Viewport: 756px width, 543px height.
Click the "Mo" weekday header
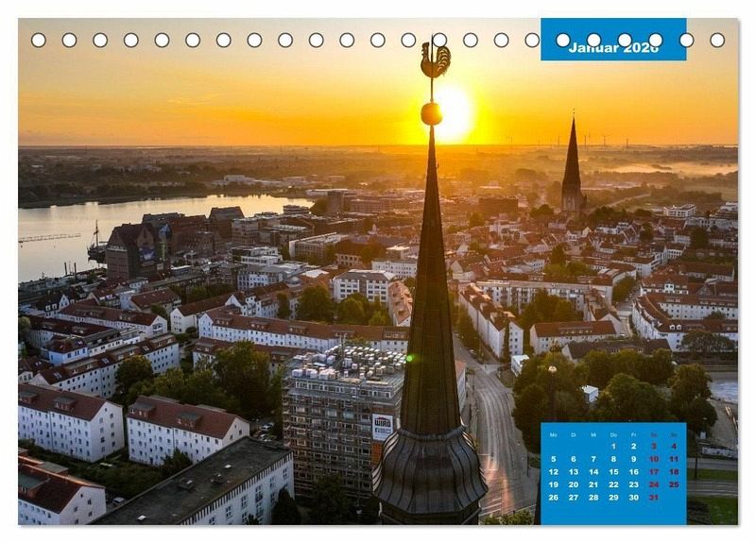coord(553,434)
